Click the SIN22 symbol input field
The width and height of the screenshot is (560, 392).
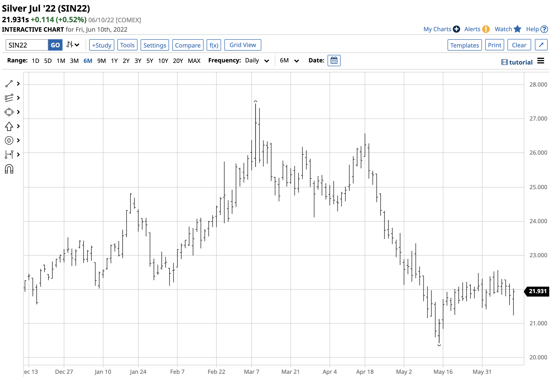[x=27, y=45]
